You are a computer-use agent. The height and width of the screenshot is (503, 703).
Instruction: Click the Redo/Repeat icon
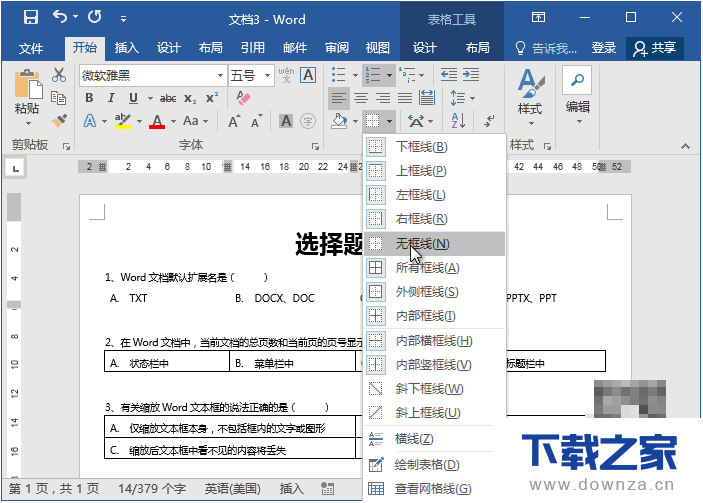pyautogui.click(x=95, y=17)
